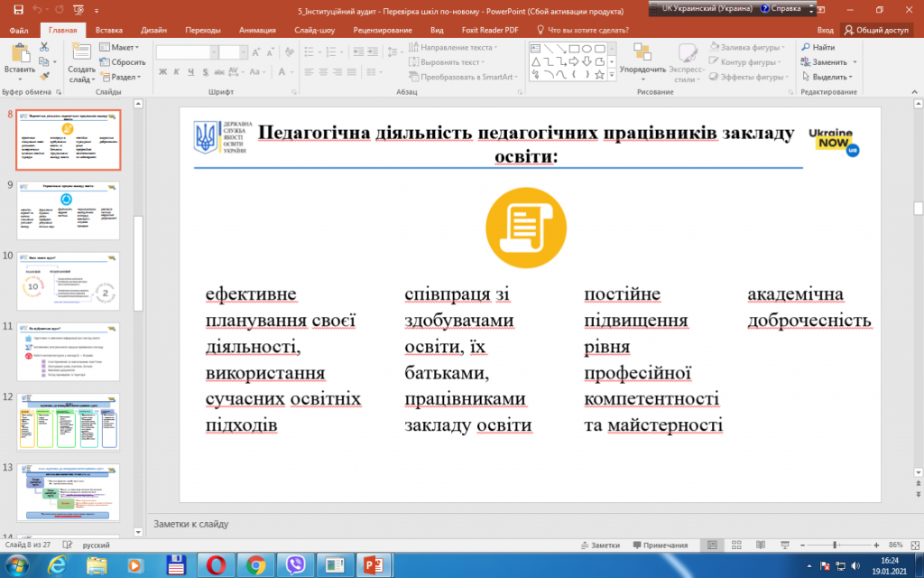Switch to the Анимация tab
The image size is (924, 578).
(257, 30)
